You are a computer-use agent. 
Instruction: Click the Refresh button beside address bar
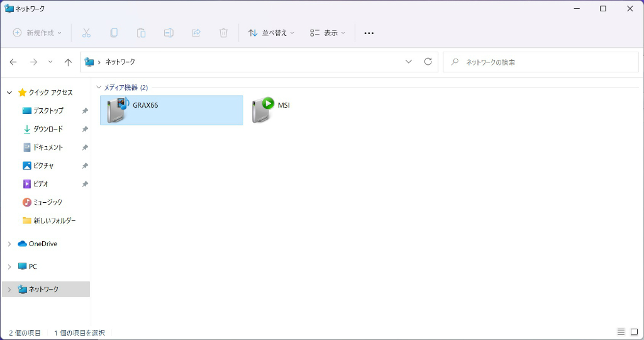[428, 62]
